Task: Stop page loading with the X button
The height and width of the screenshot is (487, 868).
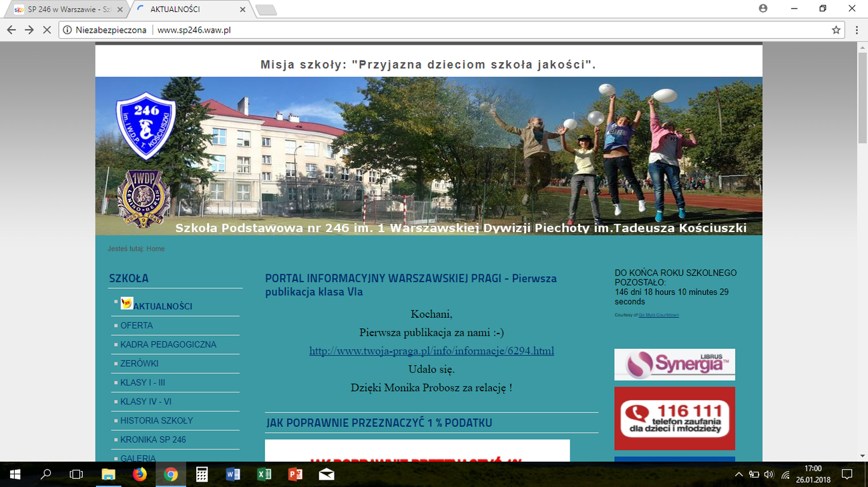Action: [x=47, y=30]
